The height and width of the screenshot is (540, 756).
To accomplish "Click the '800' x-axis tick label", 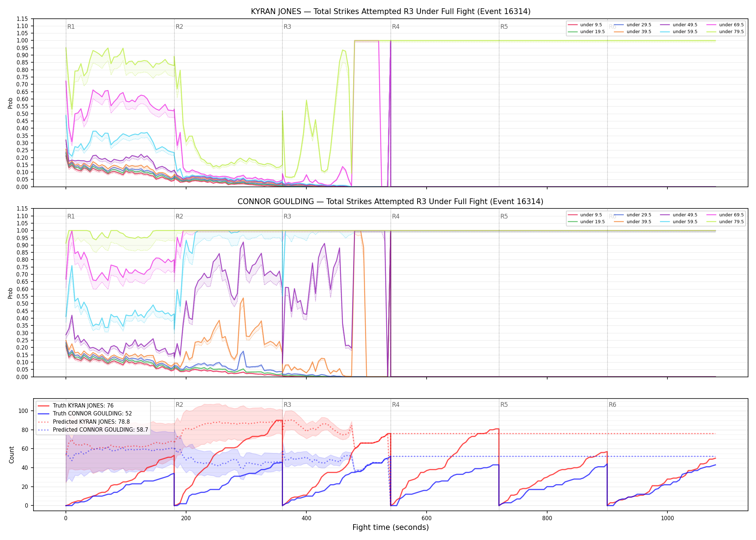I will 547,518.
